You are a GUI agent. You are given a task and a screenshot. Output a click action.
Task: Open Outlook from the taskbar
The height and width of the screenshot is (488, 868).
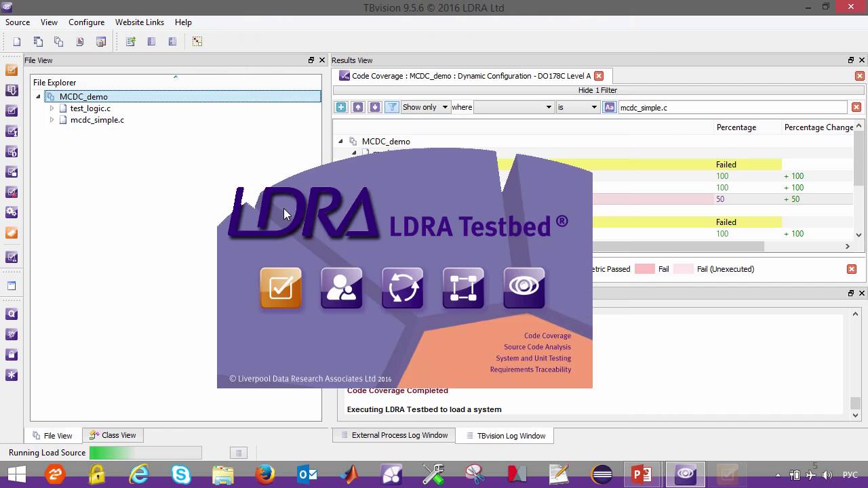click(x=307, y=474)
